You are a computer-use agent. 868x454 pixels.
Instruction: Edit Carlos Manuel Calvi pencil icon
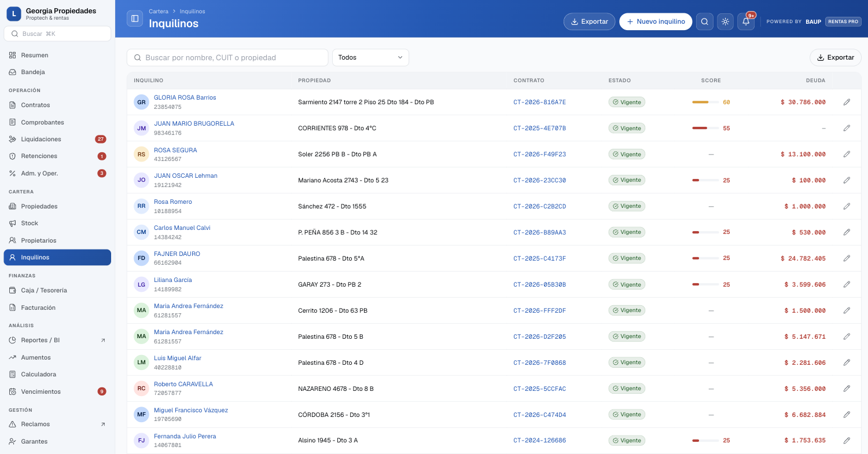(847, 232)
